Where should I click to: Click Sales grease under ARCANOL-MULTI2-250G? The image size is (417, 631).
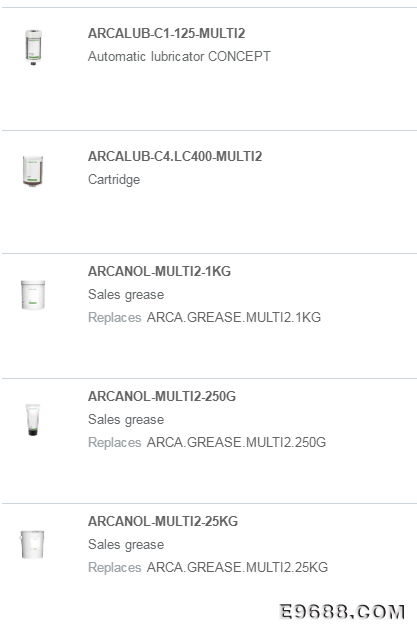[126, 420]
